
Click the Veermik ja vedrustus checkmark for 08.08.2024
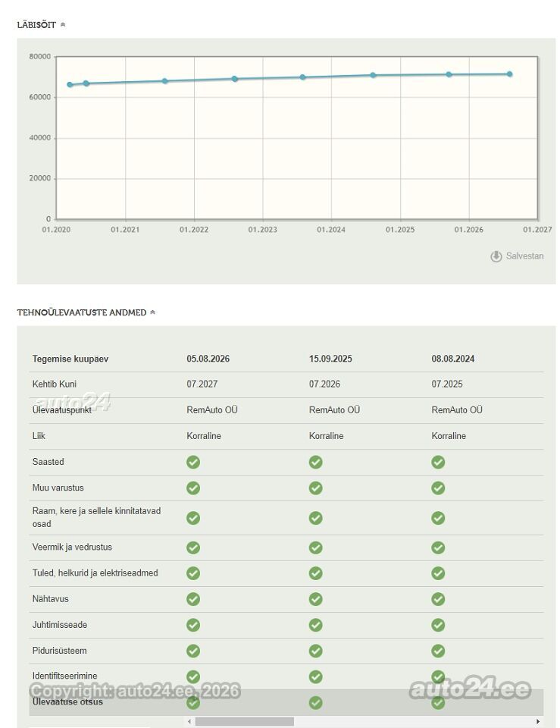[438, 548]
